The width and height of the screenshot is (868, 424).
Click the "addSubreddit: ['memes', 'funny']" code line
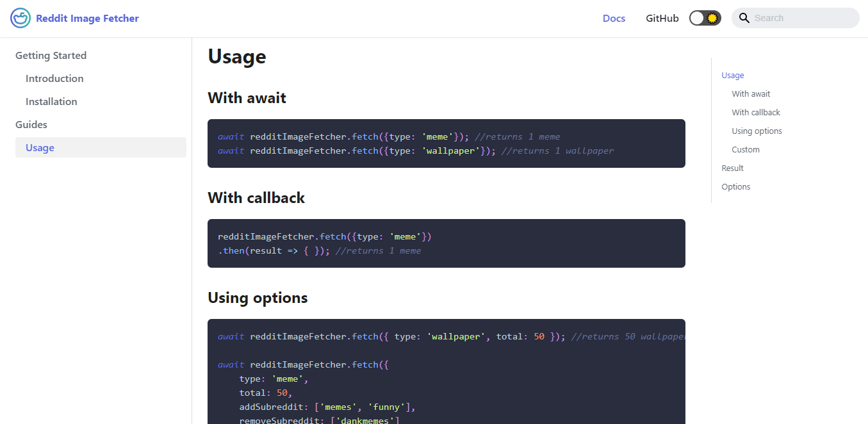(x=327, y=407)
